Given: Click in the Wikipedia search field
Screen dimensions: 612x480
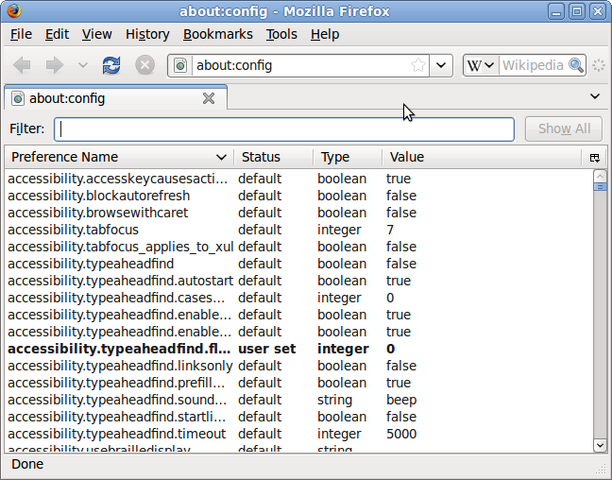Looking at the screenshot, I should pyautogui.click(x=534, y=65).
